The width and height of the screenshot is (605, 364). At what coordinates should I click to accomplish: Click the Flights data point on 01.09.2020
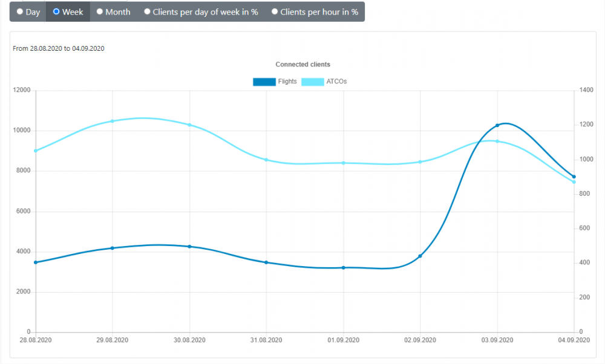[x=343, y=267]
